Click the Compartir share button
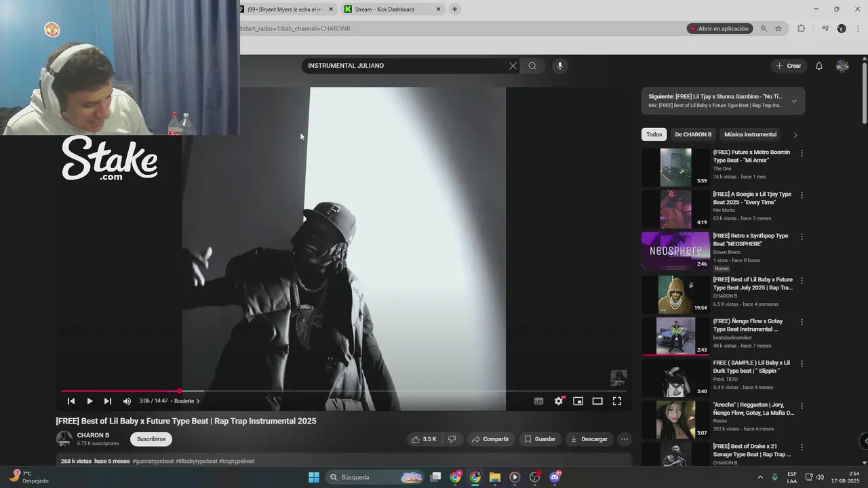 (x=490, y=439)
